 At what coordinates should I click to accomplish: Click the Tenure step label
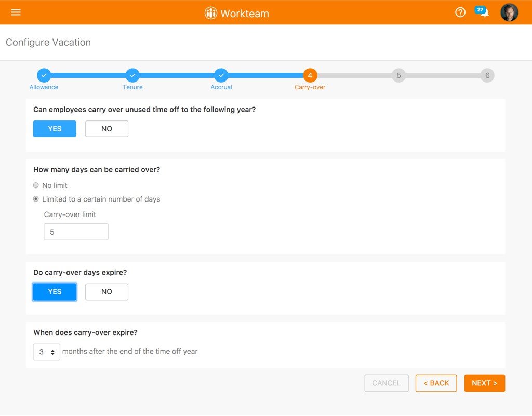tap(132, 87)
